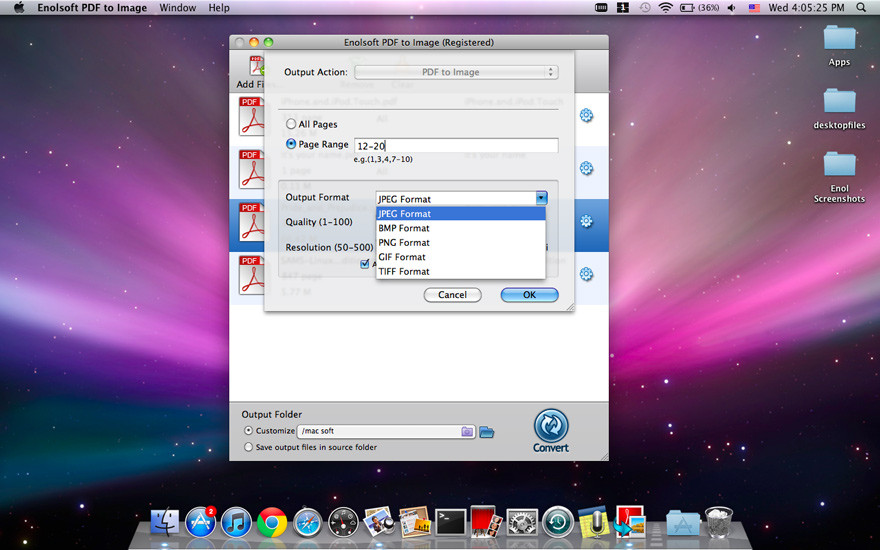The width and height of the screenshot is (880, 550).
Task: Open the Apple menu
Action: click(x=19, y=7)
